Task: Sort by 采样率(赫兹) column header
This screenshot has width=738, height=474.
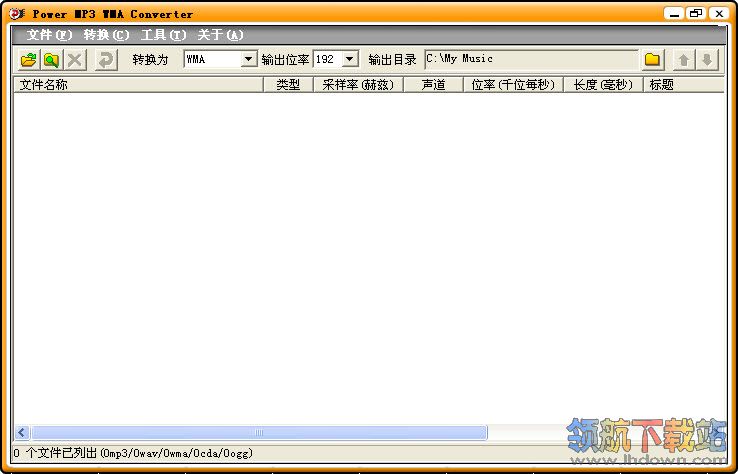Action: click(358, 85)
